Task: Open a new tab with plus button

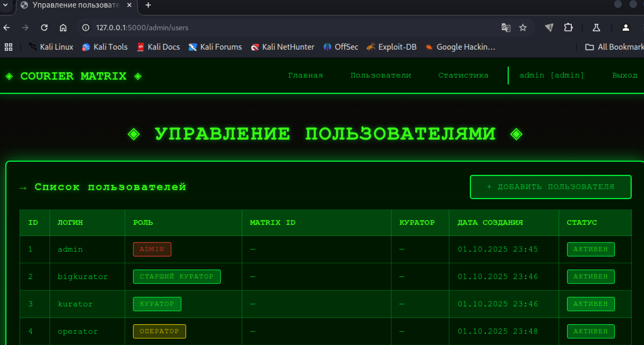Action: pos(148,5)
